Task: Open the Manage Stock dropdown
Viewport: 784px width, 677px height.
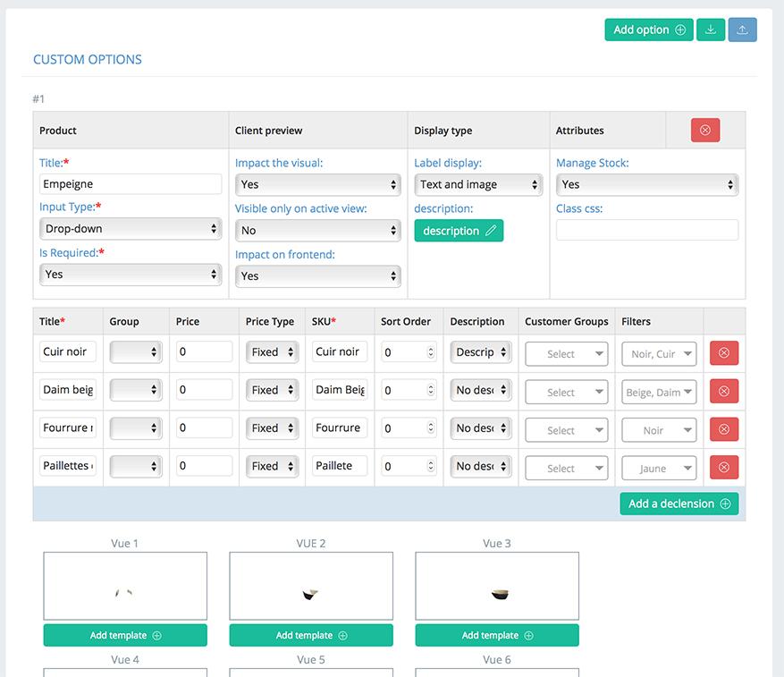Action: [647, 184]
